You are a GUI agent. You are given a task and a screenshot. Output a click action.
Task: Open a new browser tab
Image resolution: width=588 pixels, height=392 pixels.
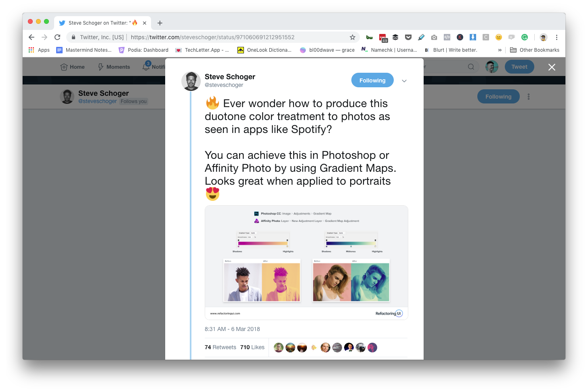(x=160, y=23)
